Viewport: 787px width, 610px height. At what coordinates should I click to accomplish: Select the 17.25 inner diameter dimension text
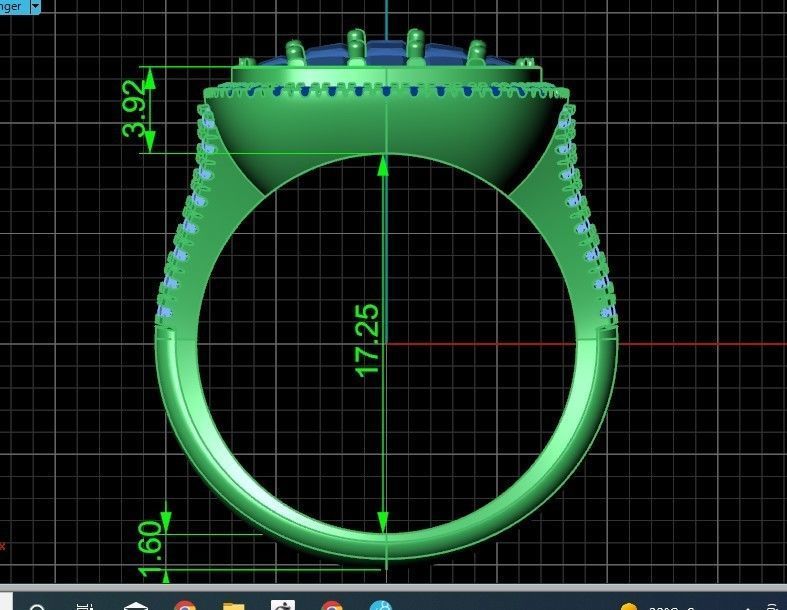(x=367, y=340)
